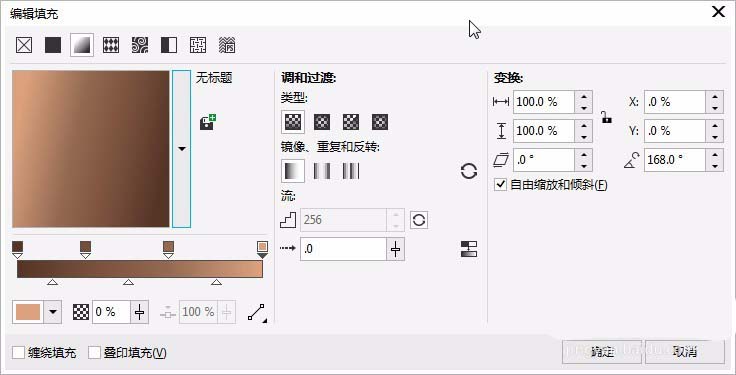This screenshot has width=736, height=375.
Task: Click the third midpoint triangle marker
Action: point(216,282)
